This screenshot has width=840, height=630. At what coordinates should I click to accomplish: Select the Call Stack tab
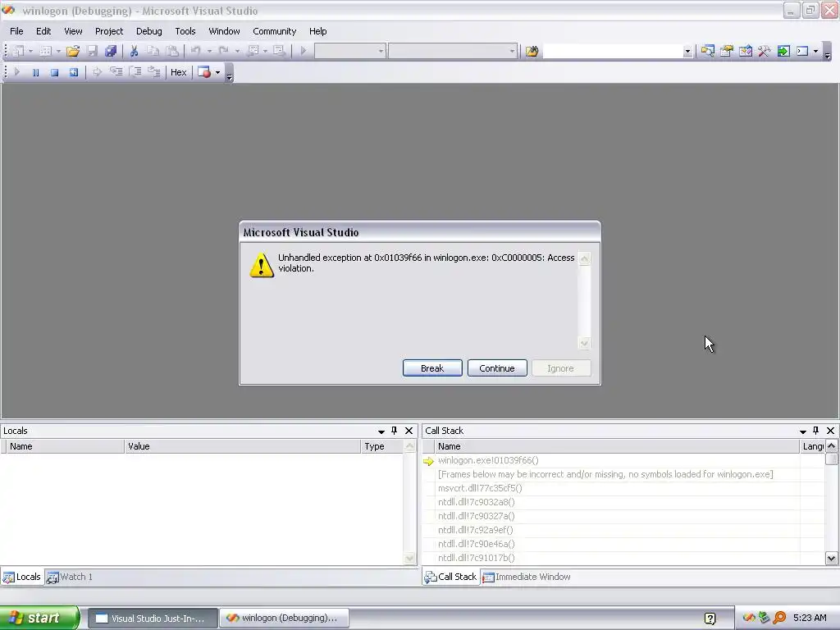tap(451, 577)
